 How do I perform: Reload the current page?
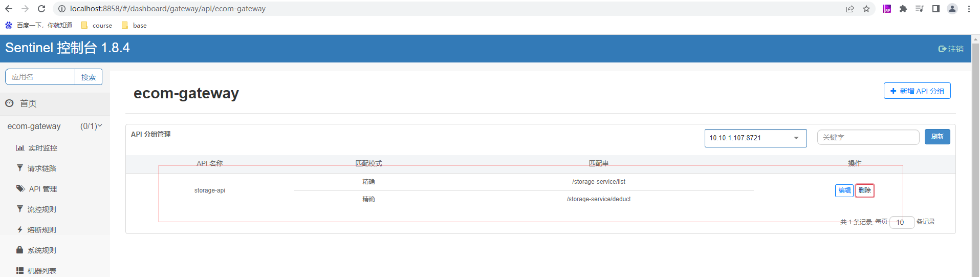click(x=41, y=9)
